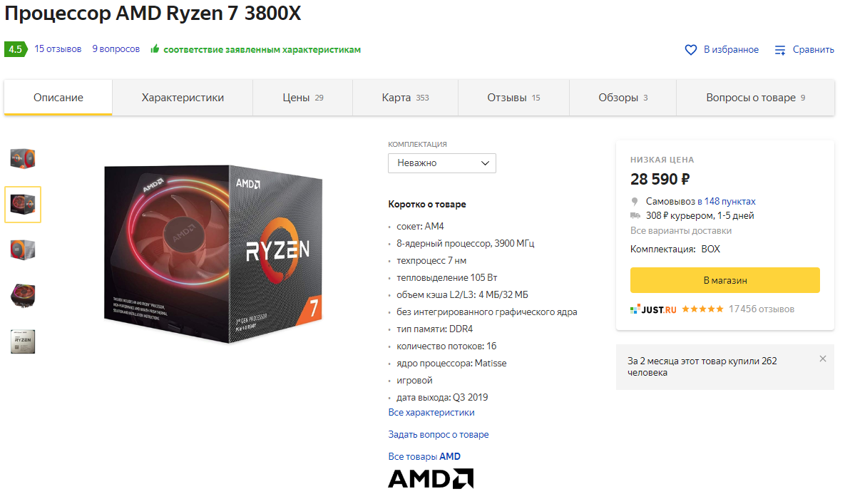Click the В магазин button
Viewport: 850px width, 504px height.
tap(724, 280)
